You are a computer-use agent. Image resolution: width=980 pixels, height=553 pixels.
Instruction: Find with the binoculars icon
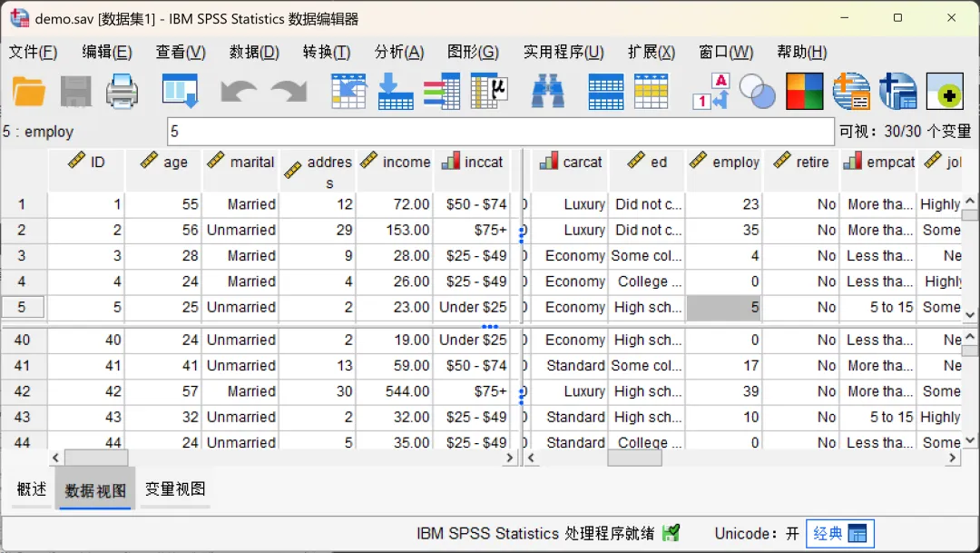[547, 92]
